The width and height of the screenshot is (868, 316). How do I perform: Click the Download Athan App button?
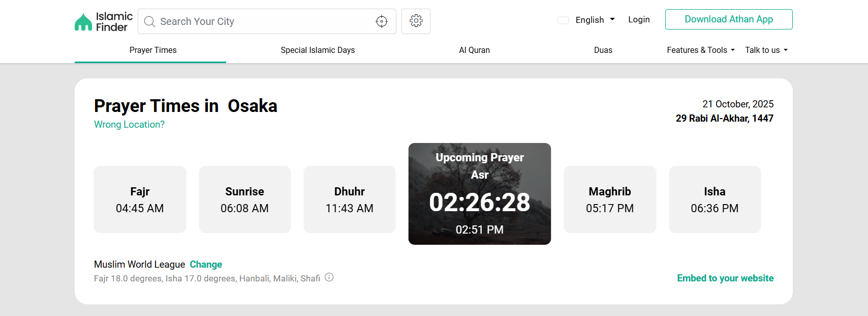[x=728, y=19]
